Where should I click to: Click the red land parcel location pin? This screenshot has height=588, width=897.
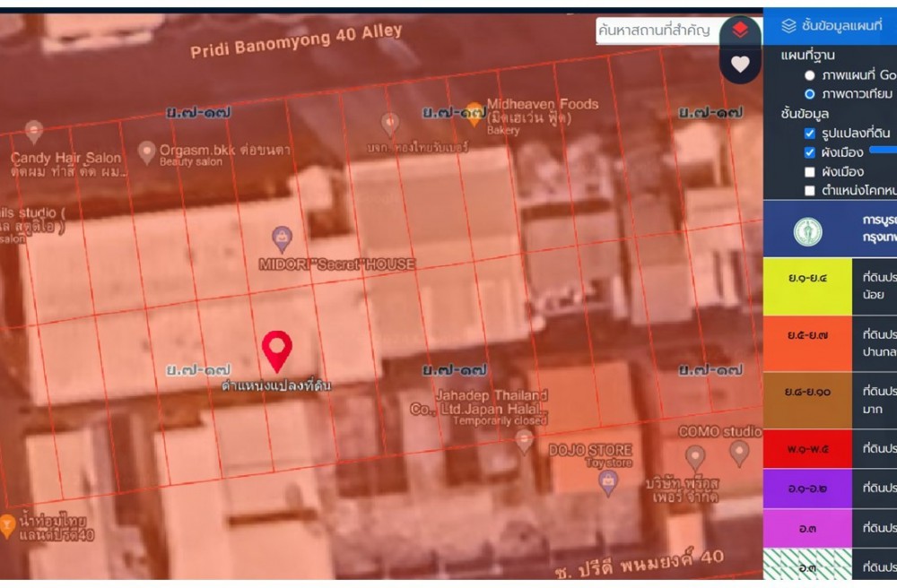pyautogui.click(x=276, y=350)
